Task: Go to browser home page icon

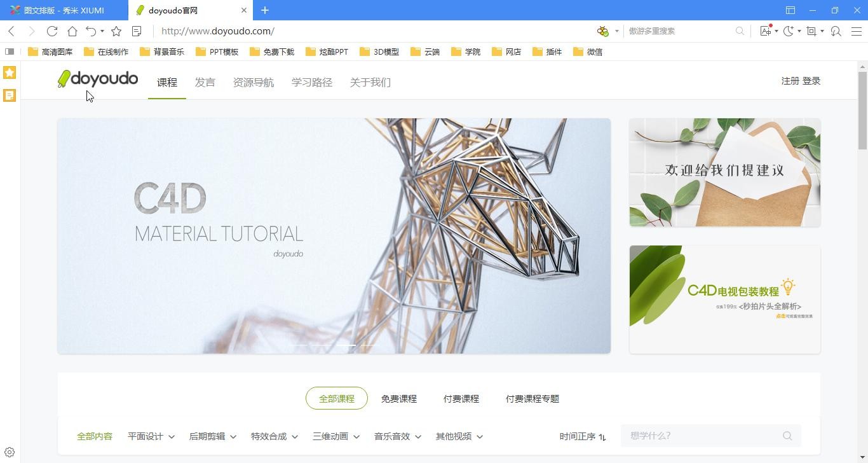Action: [x=72, y=31]
